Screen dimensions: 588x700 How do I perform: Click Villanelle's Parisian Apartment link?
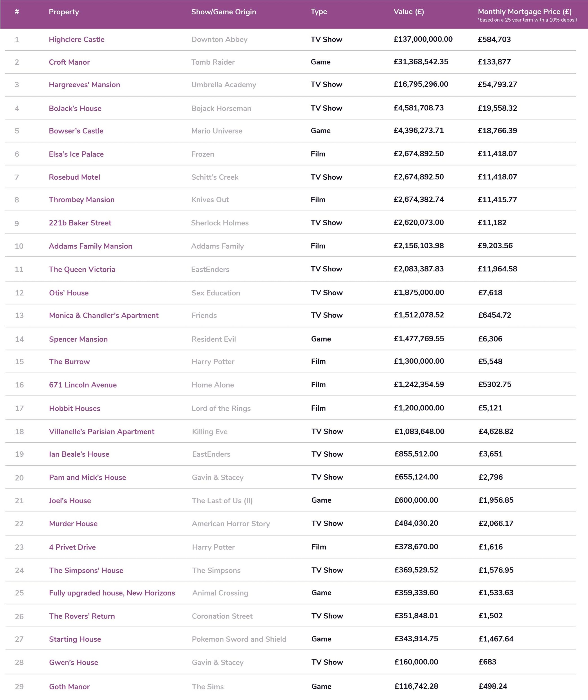coord(101,432)
